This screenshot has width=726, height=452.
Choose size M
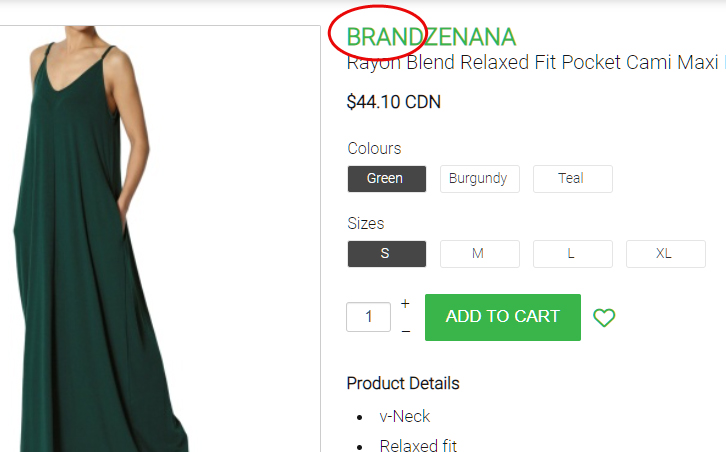coord(480,254)
